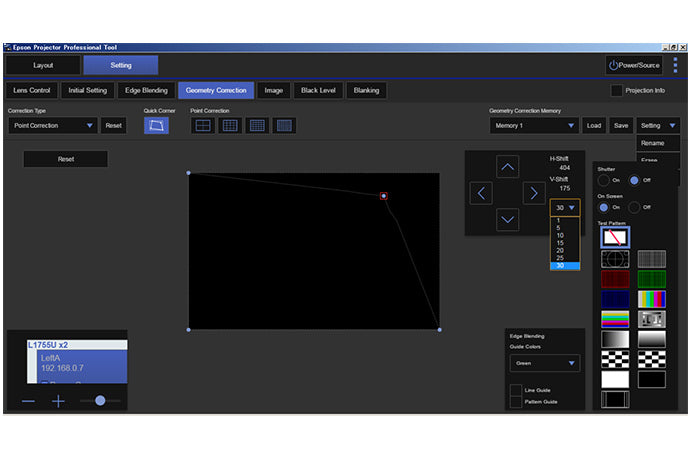Click the Save memory button
Image resolution: width=690 pixels, height=460 pixels.
pyautogui.click(x=621, y=125)
